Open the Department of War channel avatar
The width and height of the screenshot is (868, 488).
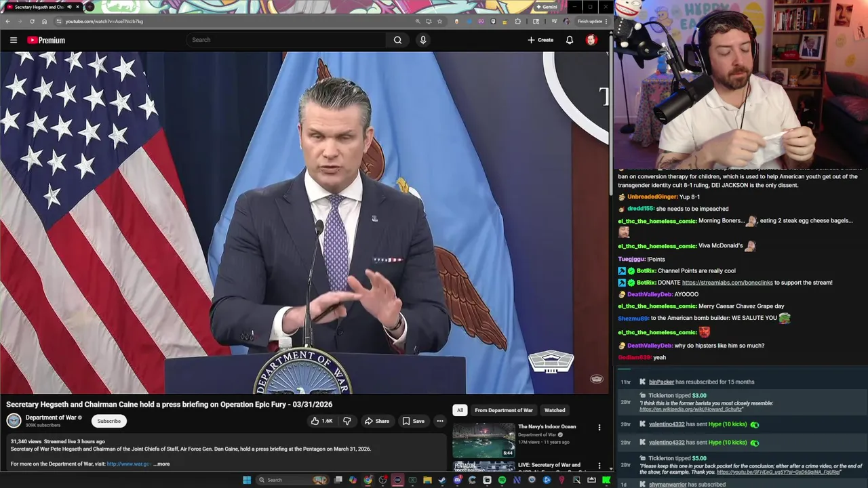click(x=14, y=421)
